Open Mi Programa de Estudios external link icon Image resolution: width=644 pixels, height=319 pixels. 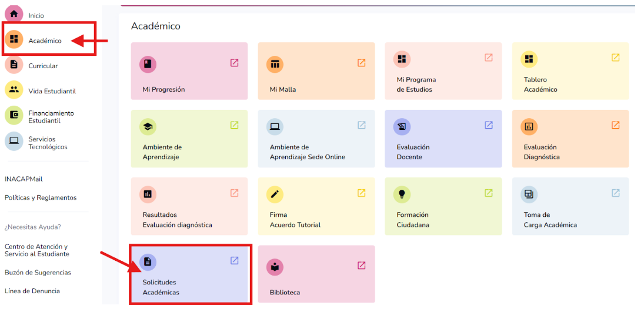point(488,58)
